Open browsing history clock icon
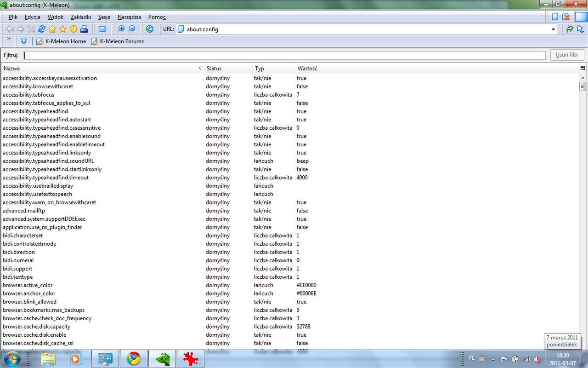This screenshot has height=368, width=588. 73,29
